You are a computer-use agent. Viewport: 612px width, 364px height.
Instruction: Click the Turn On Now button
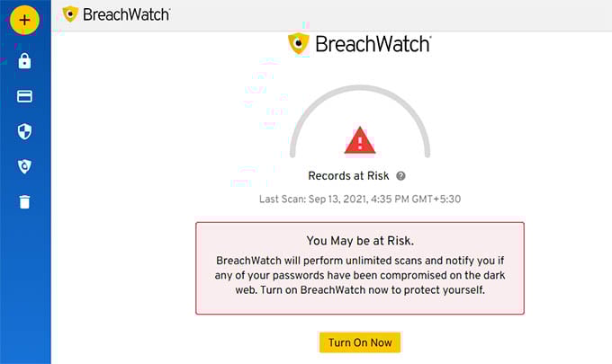click(x=360, y=342)
